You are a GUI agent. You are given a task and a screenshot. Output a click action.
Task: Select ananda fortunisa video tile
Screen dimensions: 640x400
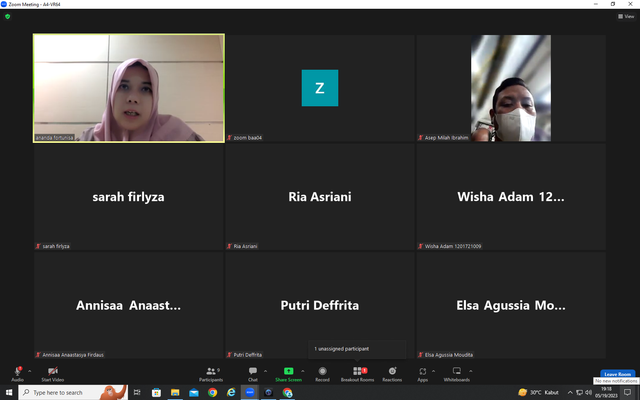[129, 88]
